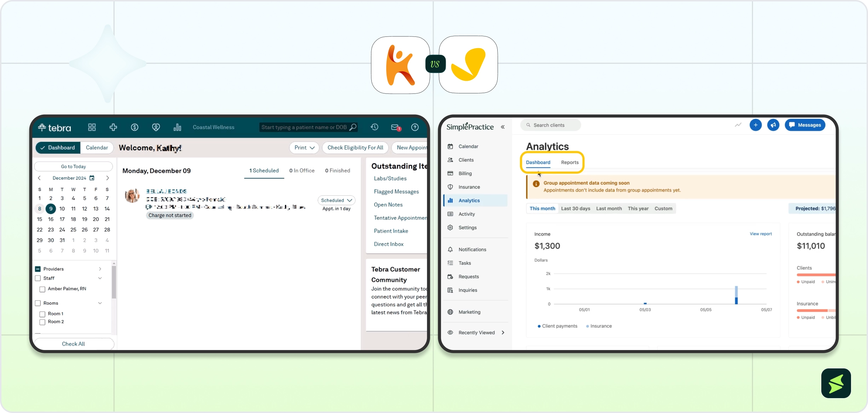Click Tebra patient engagement heart icon
The width and height of the screenshot is (868, 413).
[x=156, y=127]
